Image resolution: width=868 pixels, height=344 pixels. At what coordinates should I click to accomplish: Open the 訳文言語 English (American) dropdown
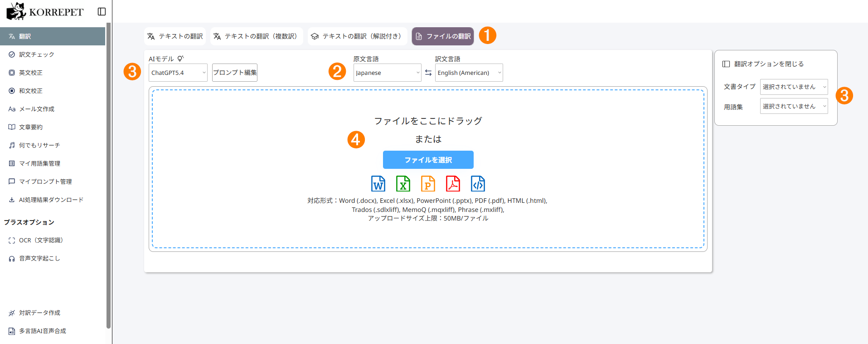pos(469,73)
